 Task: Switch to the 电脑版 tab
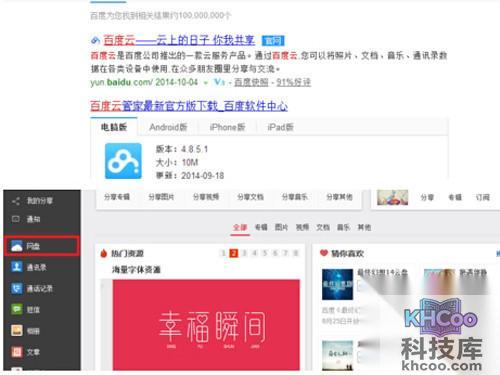114,127
